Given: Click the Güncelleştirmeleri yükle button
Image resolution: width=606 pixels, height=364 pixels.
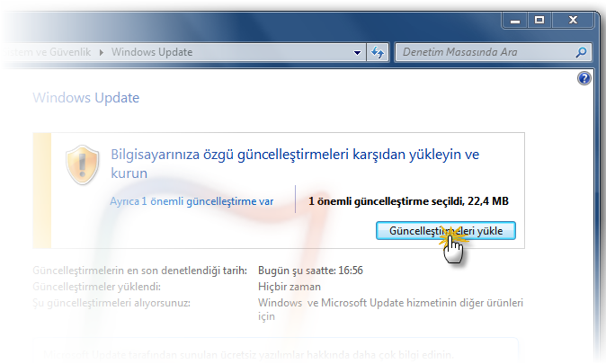Looking at the screenshot, I should (x=446, y=231).
